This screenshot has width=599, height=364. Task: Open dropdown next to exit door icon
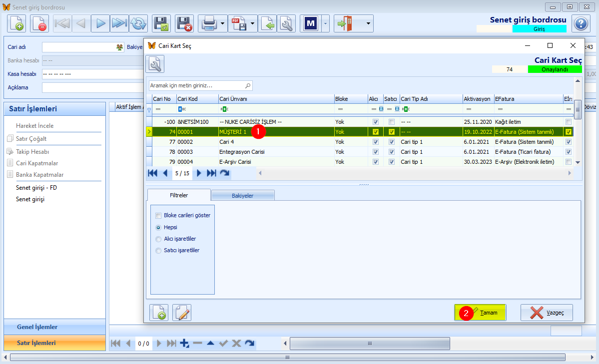point(368,23)
